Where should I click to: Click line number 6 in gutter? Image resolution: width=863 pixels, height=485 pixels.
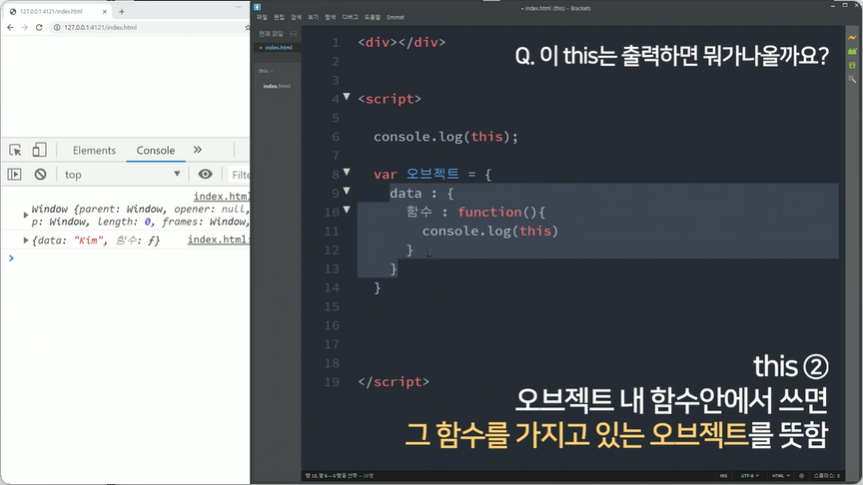[x=336, y=137]
